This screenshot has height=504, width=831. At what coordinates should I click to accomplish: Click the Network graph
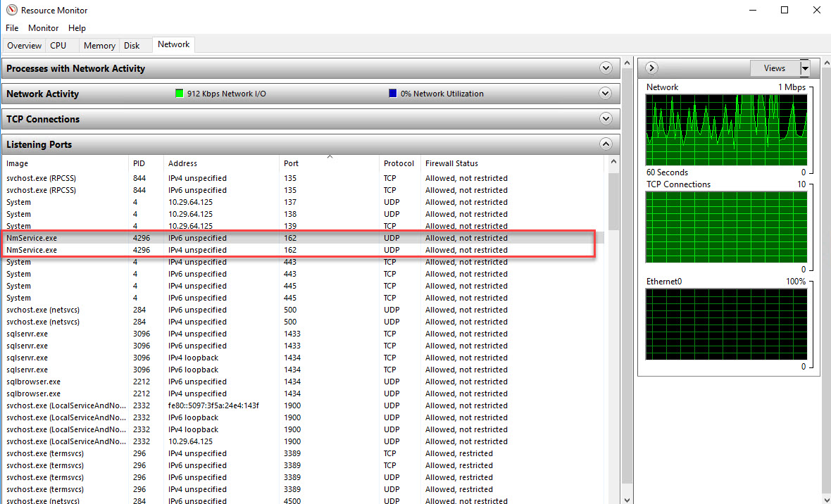coord(726,130)
